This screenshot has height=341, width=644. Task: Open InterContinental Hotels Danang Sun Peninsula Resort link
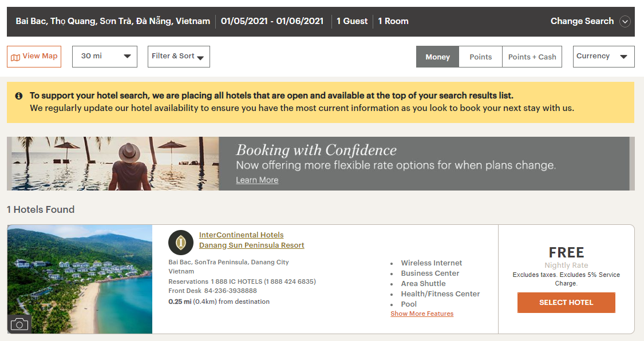click(x=251, y=240)
